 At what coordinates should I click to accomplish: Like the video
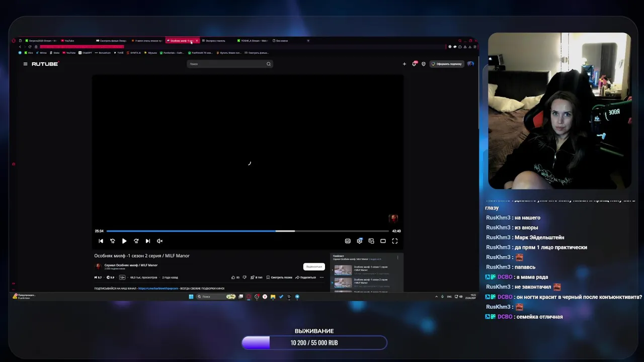(235, 277)
